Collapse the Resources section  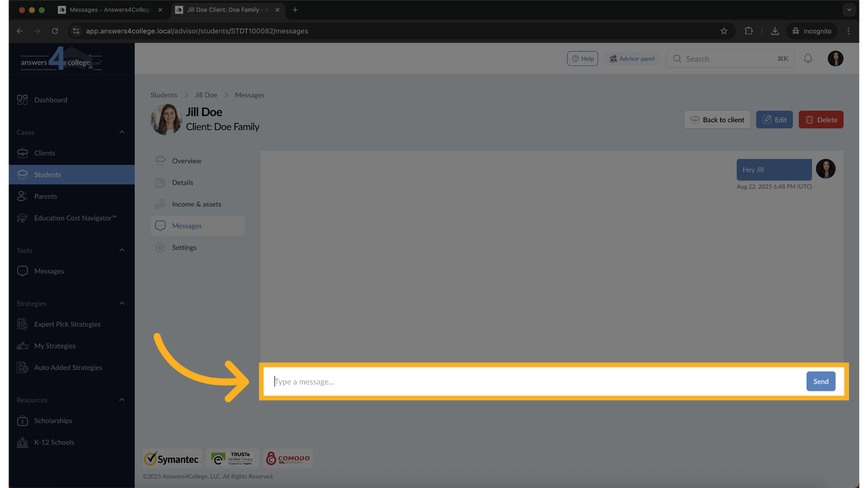click(122, 399)
